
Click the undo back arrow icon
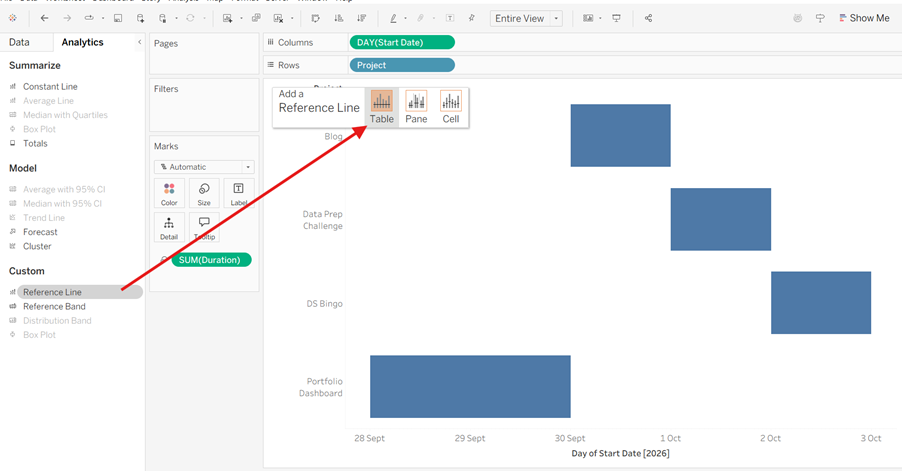(44, 18)
